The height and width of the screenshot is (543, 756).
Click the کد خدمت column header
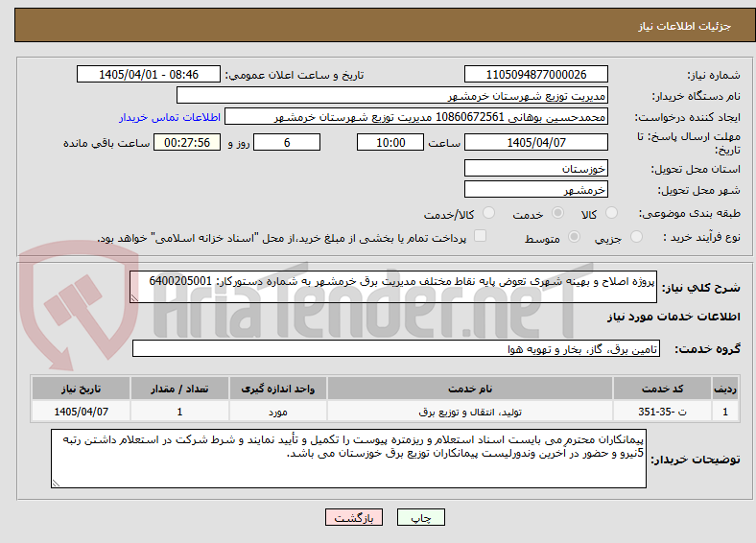click(x=663, y=389)
